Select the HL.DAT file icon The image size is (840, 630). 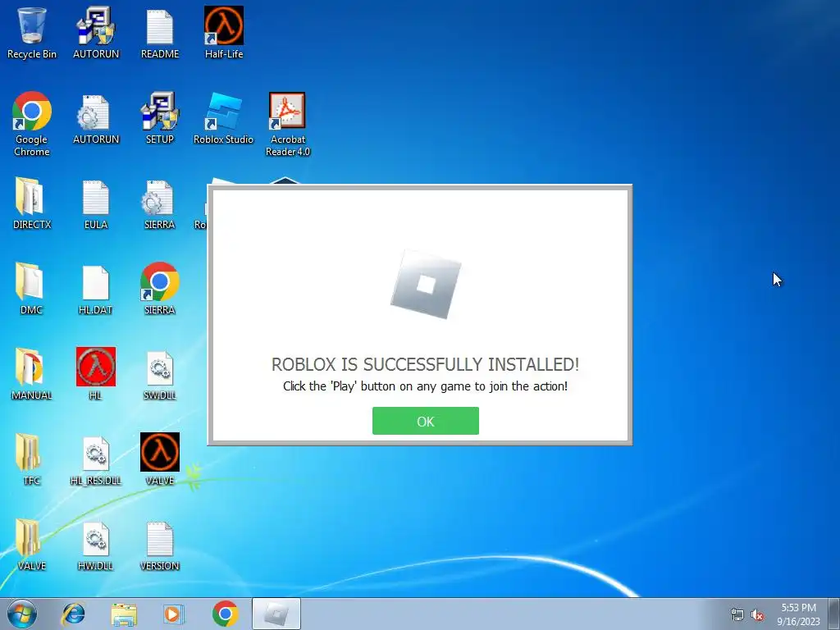click(x=96, y=290)
